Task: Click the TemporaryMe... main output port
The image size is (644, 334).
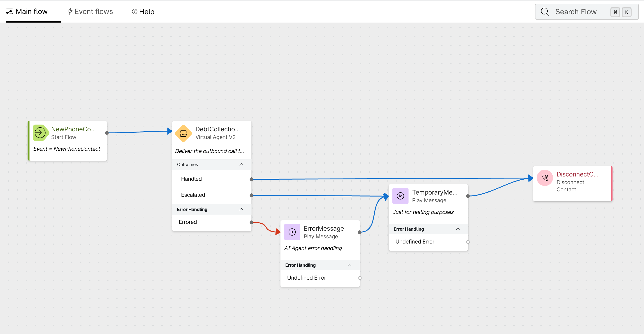Action: (x=468, y=196)
